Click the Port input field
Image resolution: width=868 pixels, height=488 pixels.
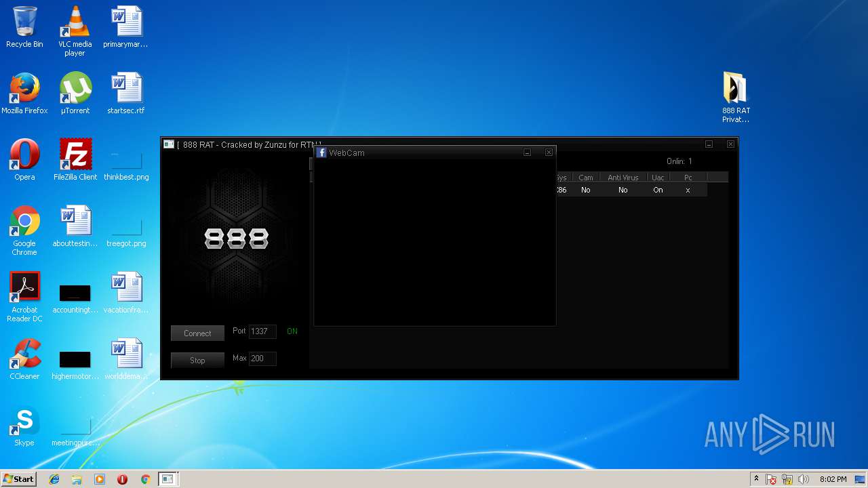pyautogui.click(x=262, y=331)
